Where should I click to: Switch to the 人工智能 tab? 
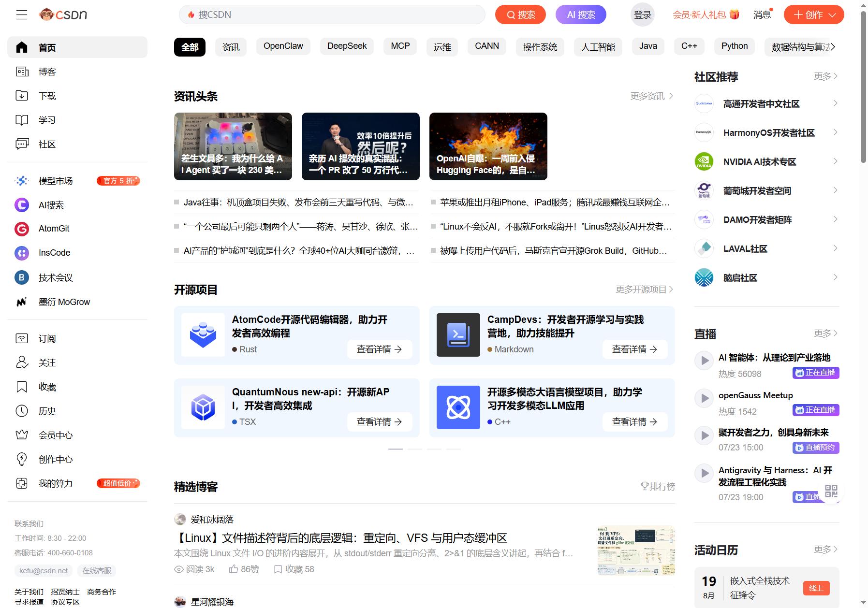(x=598, y=47)
